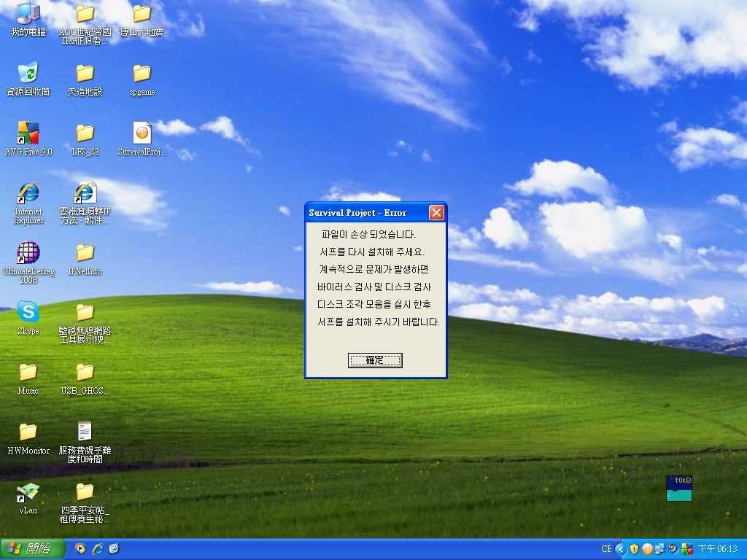Select the 服務費視乎難度和時間 text file
Screen dimensions: 747x560
(x=85, y=442)
